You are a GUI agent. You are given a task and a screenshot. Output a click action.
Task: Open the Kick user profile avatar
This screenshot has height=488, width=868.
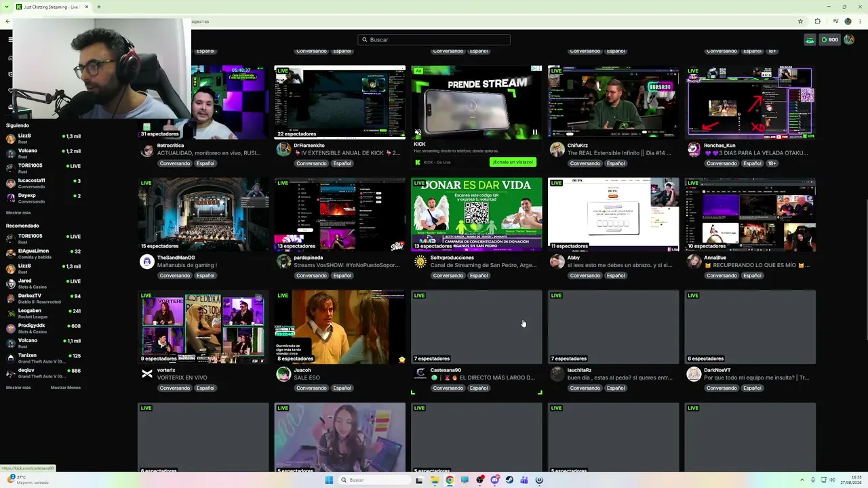pos(848,39)
